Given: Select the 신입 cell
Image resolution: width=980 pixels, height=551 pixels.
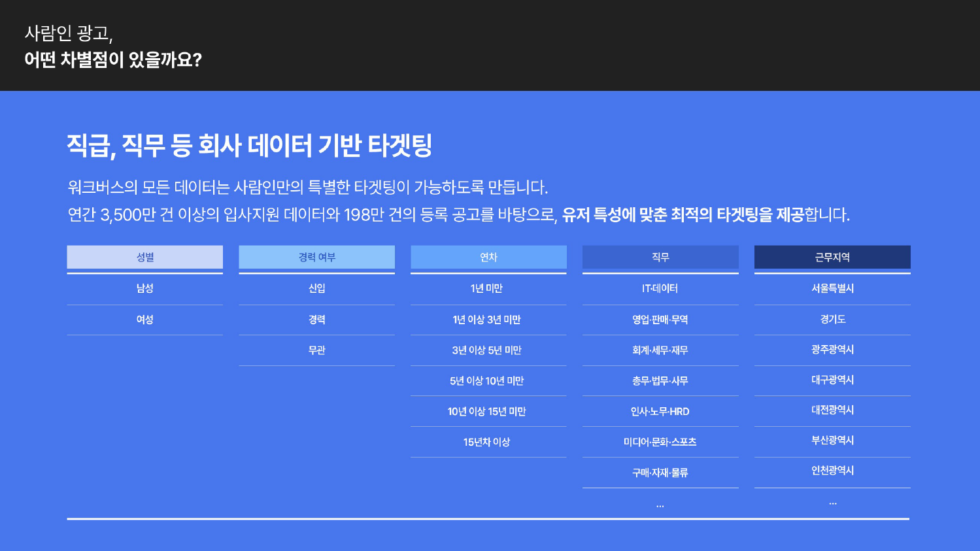Looking at the screenshot, I should click(x=316, y=289).
